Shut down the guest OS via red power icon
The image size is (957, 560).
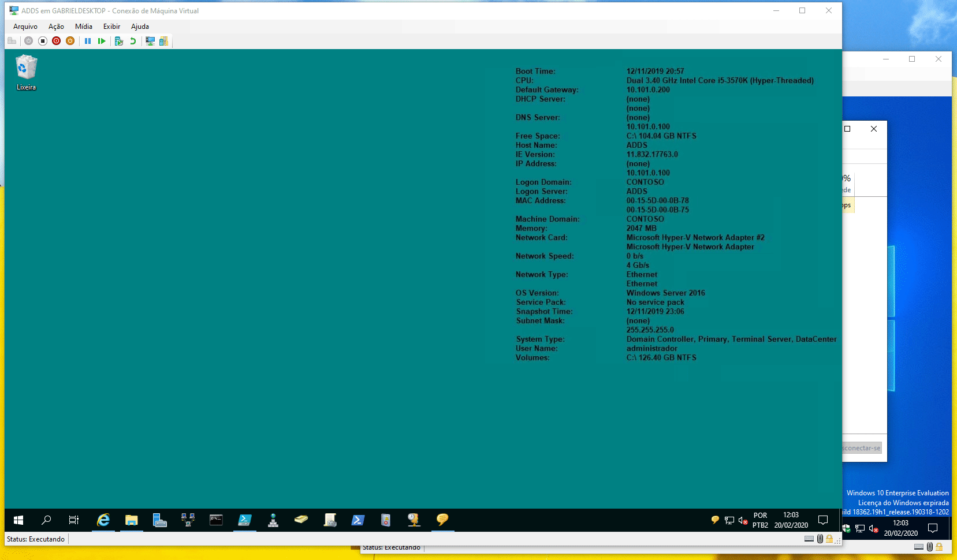[55, 40]
